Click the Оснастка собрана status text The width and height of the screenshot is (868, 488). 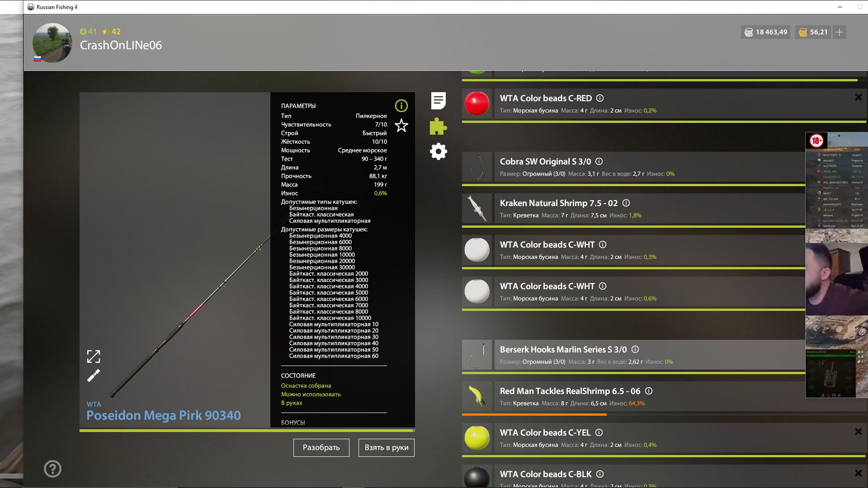tap(306, 385)
